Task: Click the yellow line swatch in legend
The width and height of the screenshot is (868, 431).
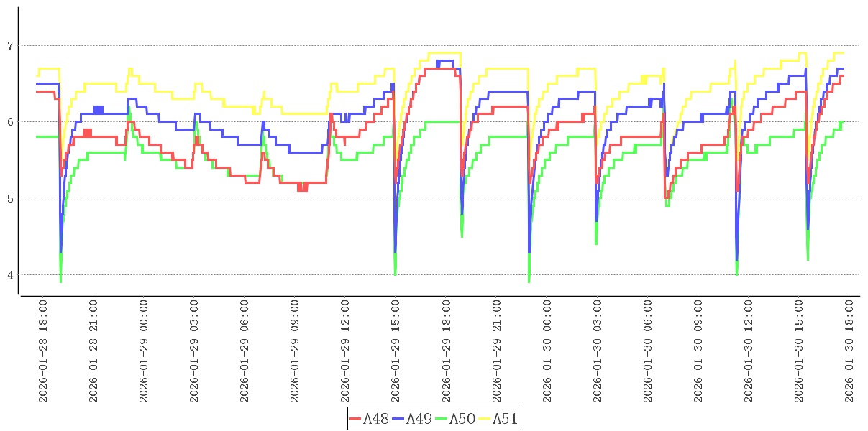Action: (485, 419)
